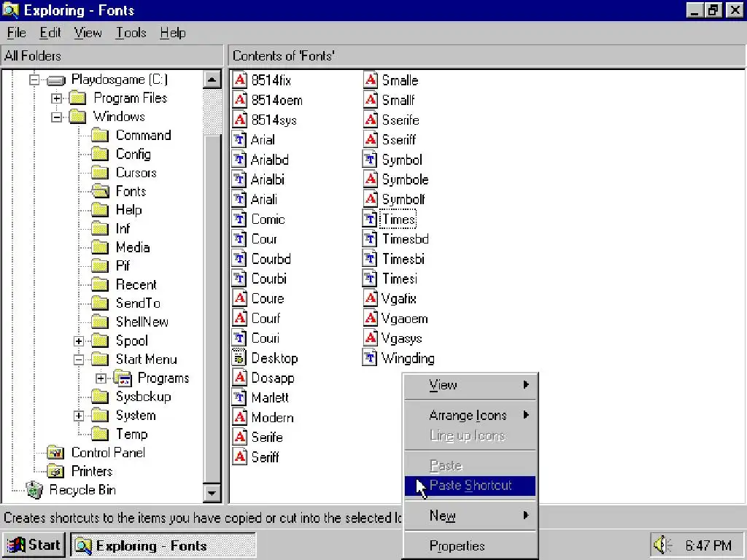The height and width of the screenshot is (560, 747).
Task: Expand the Programs folder node
Action: (101, 378)
